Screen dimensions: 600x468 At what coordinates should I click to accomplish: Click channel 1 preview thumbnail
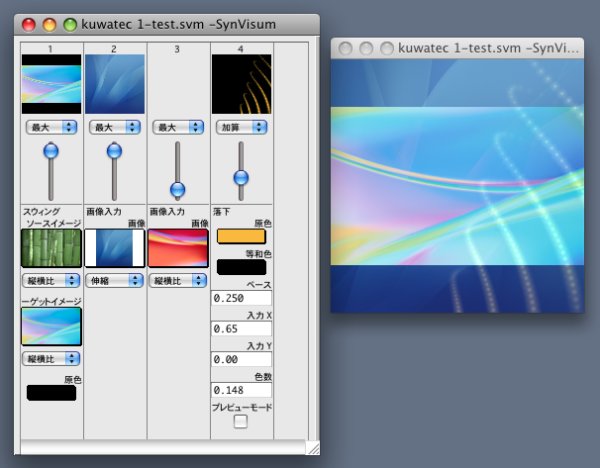[x=51, y=84]
